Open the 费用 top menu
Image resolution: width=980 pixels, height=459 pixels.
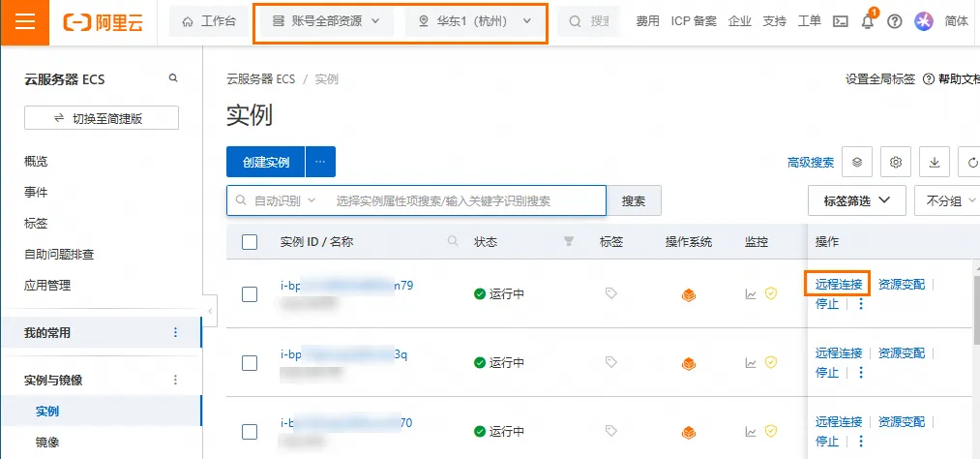pos(648,21)
